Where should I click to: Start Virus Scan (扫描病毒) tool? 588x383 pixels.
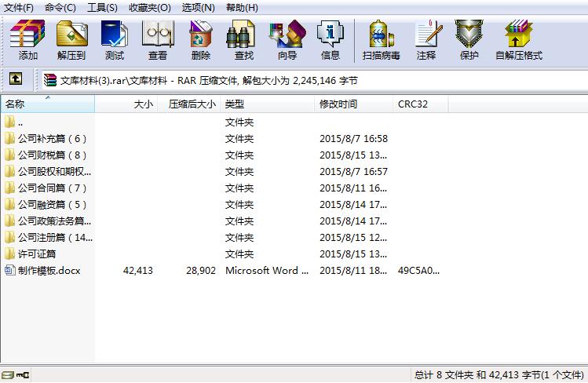pyautogui.click(x=382, y=41)
